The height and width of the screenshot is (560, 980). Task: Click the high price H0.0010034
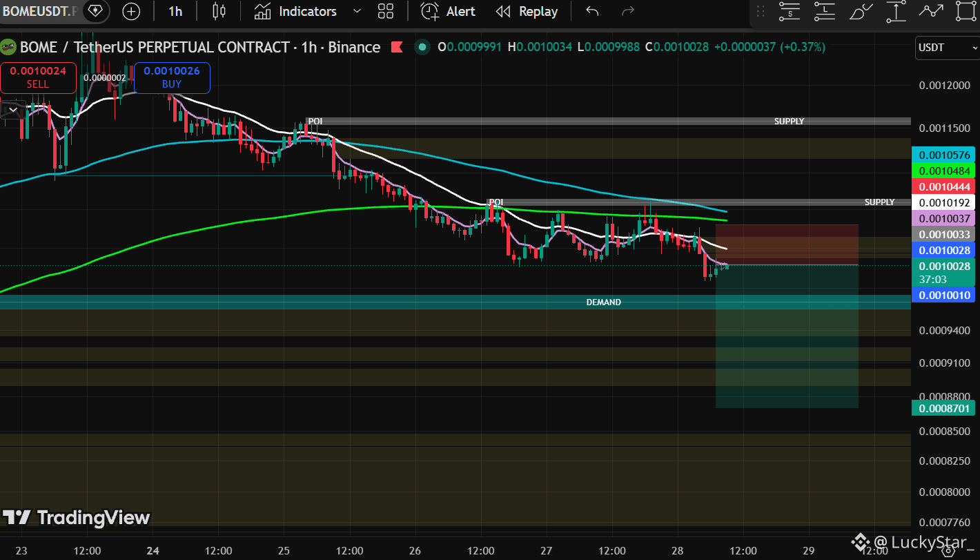click(x=540, y=47)
